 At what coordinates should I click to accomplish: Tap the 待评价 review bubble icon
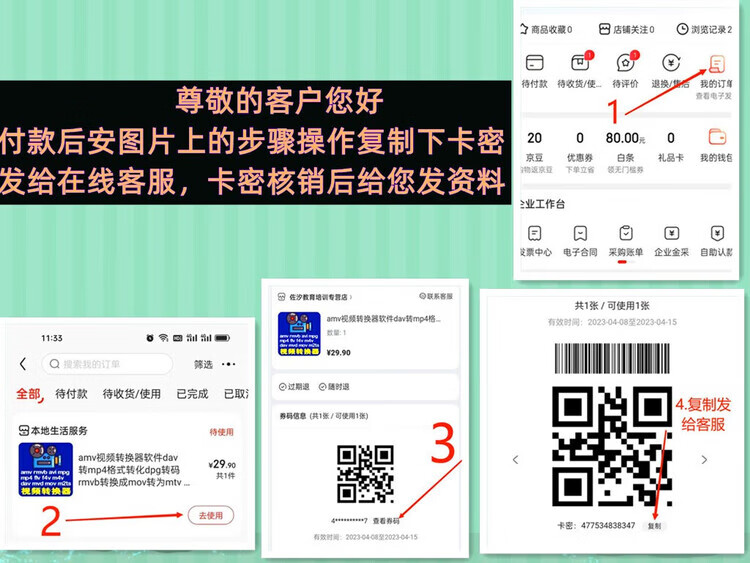coord(626,63)
